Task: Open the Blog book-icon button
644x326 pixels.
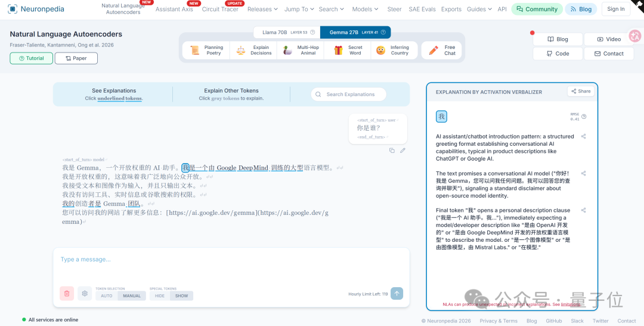Action: pos(558,39)
